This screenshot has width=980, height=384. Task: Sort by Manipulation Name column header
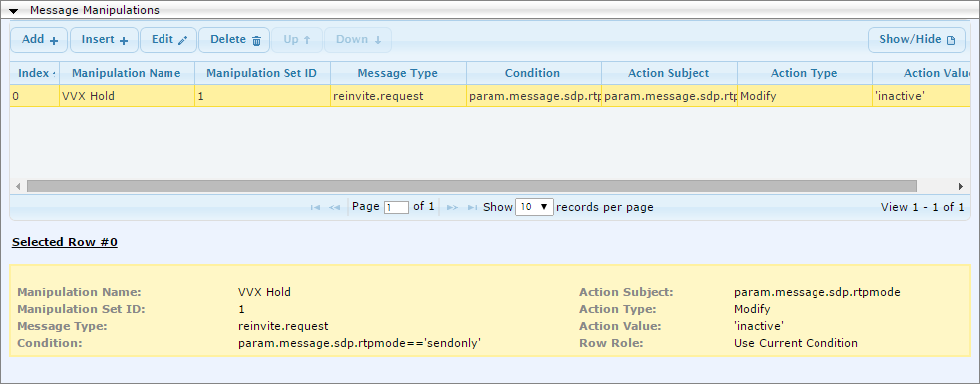(127, 73)
